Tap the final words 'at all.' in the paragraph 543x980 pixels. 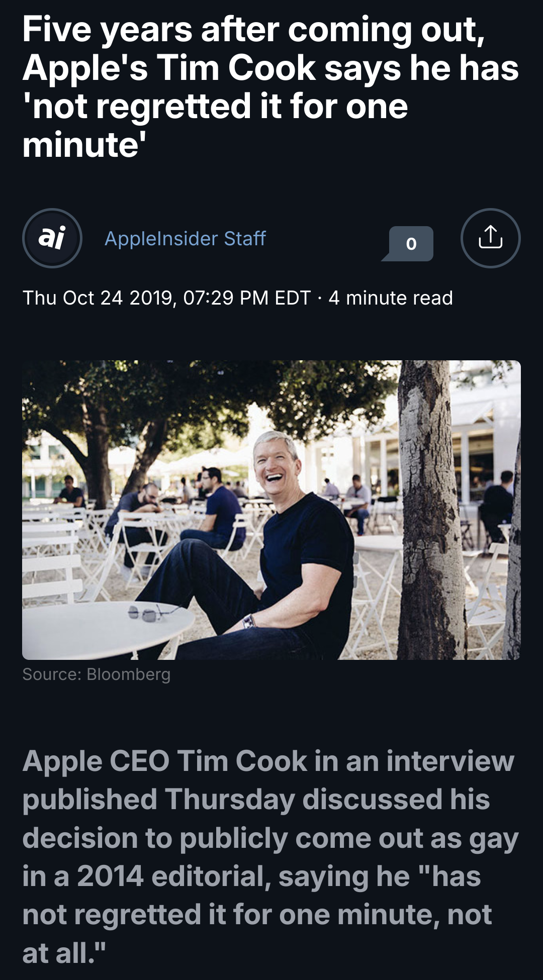coord(64,953)
